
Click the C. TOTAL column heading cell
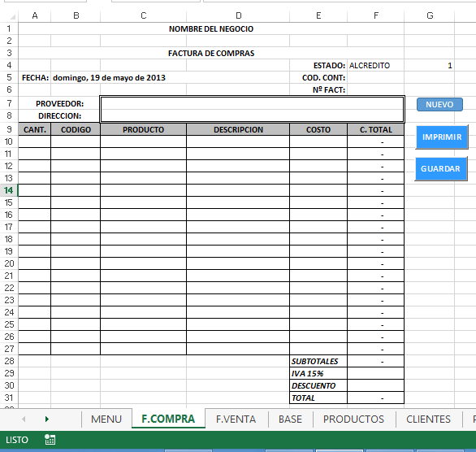[x=376, y=130]
